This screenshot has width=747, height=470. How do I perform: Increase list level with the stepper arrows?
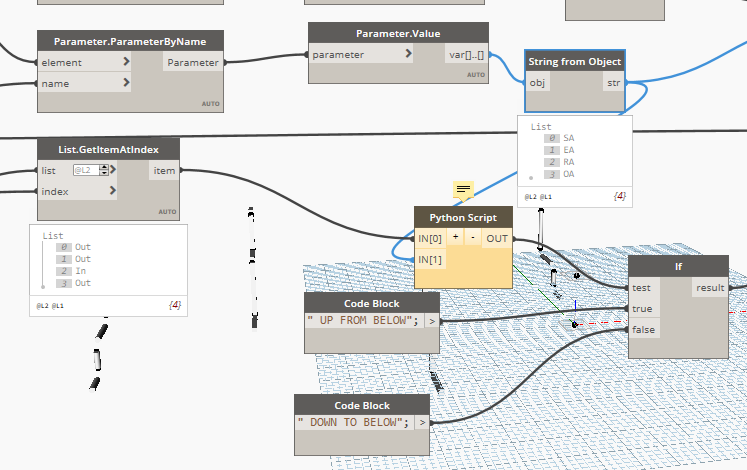(x=104, y=168)
